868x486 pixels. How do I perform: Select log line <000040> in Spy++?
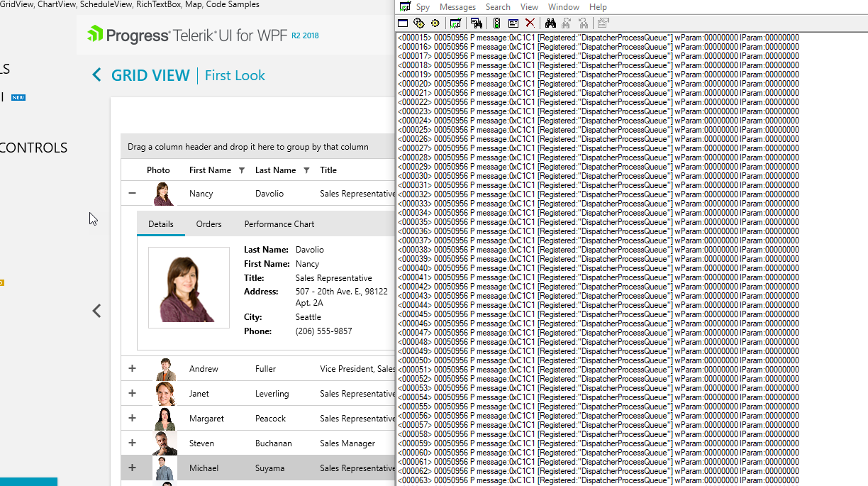point(599,268)
